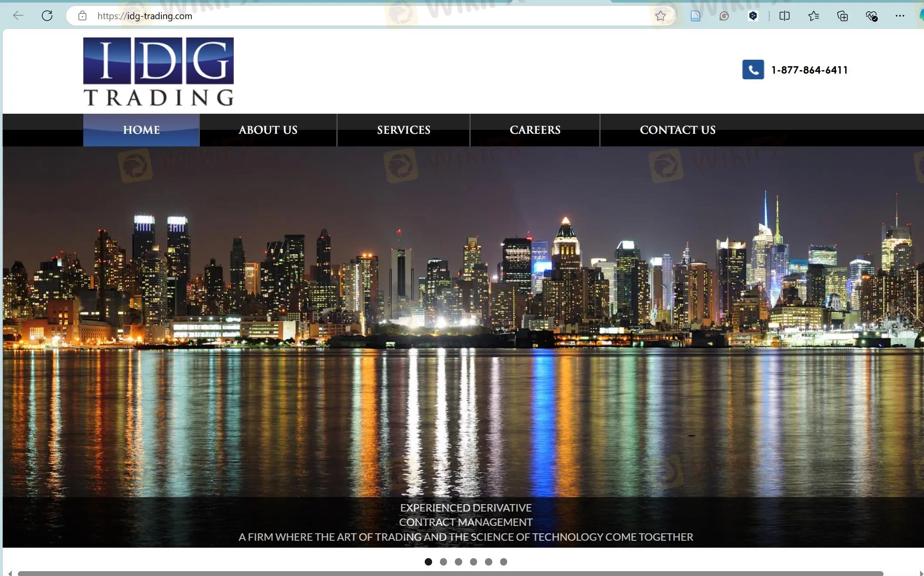View site security info via the lock icon
This screenshot has width=924, height=576.
(82, 16)
